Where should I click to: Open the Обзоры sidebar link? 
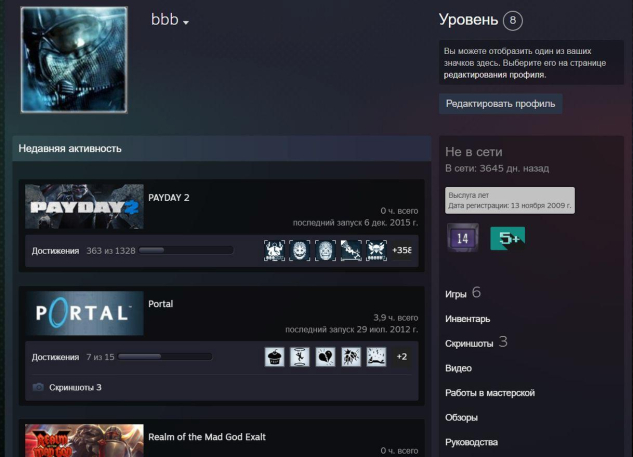tap(461, 417)
